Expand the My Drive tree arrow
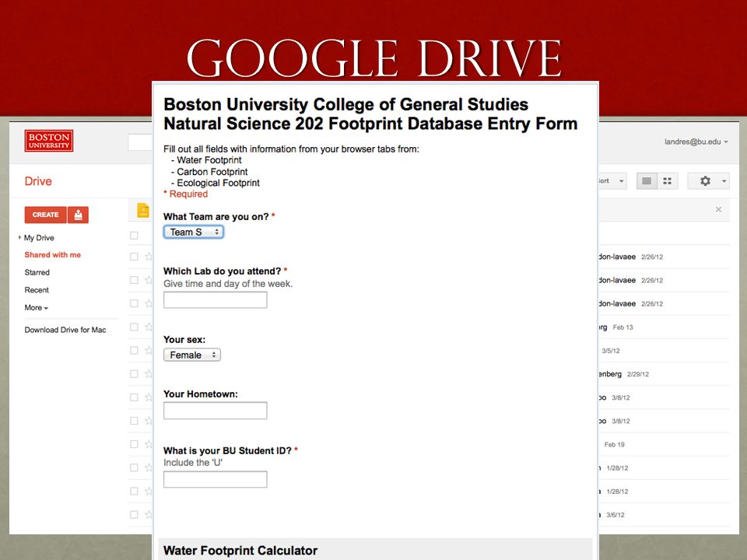Image resolution: width=747 pixels, height=560 pixels. [x=19, y=237]
